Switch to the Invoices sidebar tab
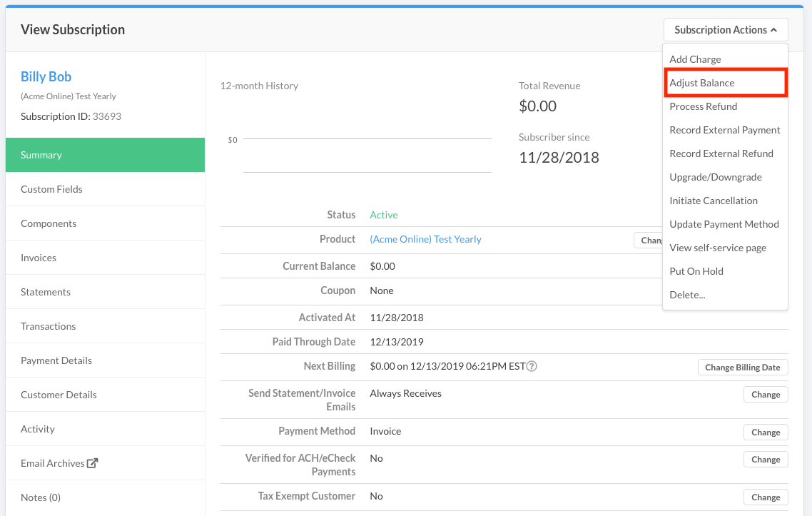Screen dimensions: 812x516 (x=39, y=258)
